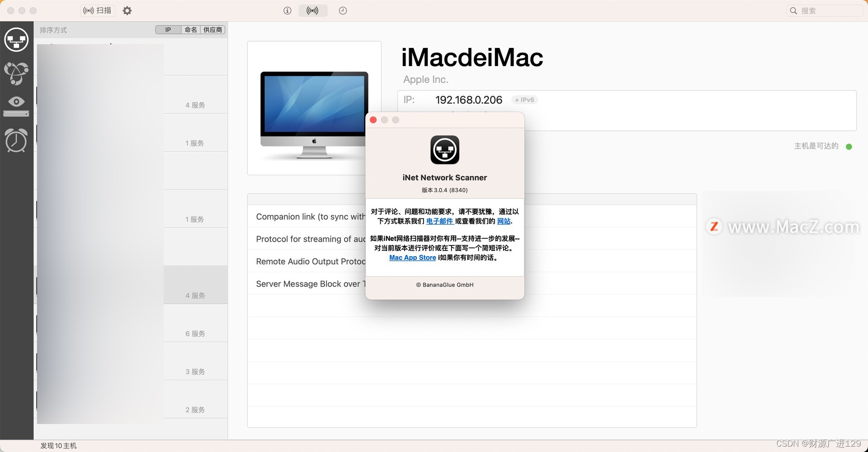Sort host list by 供应商
Viewport: 868px width, 452px height.
pos(213,30)
